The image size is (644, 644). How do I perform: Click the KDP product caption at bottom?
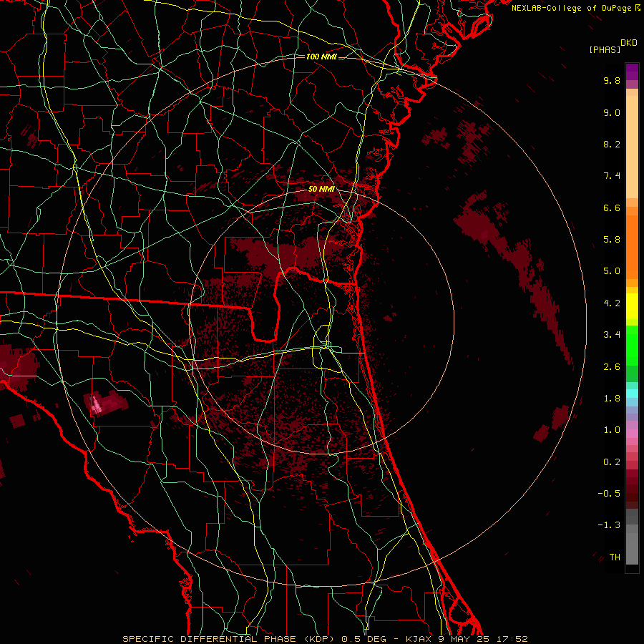[325, 639]
